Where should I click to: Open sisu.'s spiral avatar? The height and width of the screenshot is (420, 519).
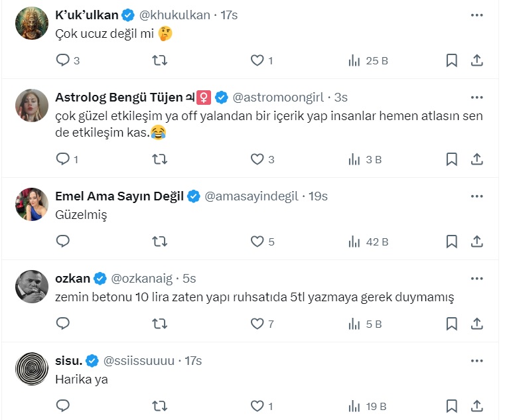[x=32, y=369]
